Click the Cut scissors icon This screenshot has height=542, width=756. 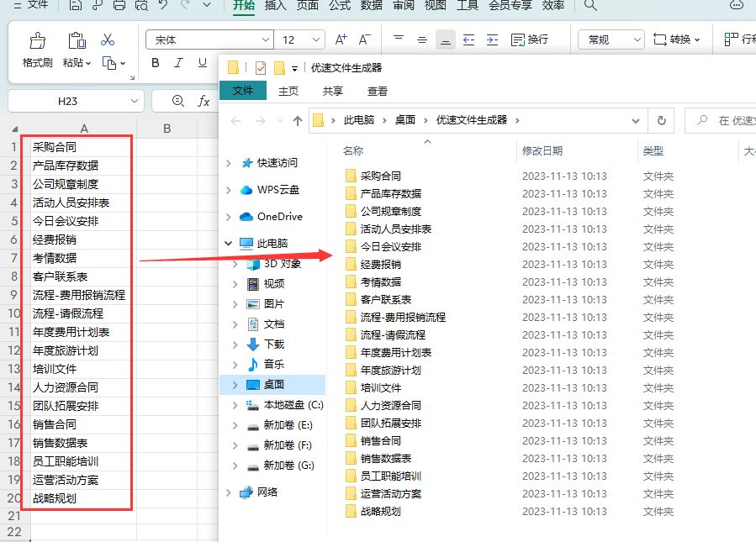click(108, 39)
